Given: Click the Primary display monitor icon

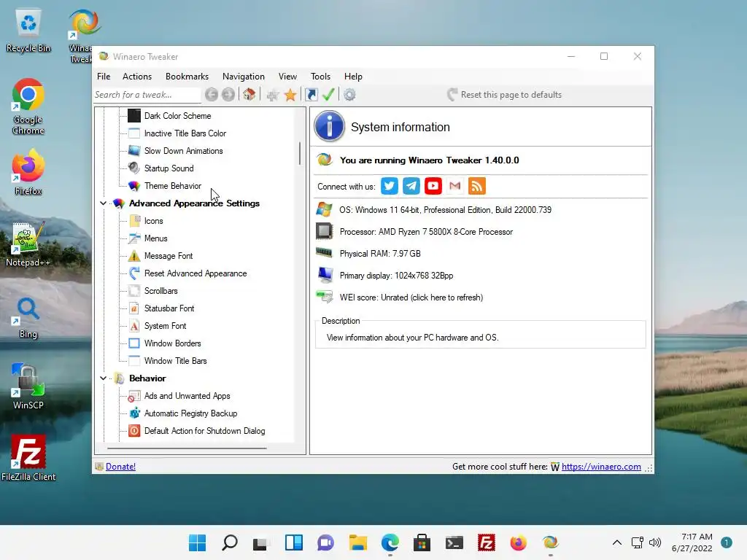Looking at the screenshot, I should click(325, 275).
